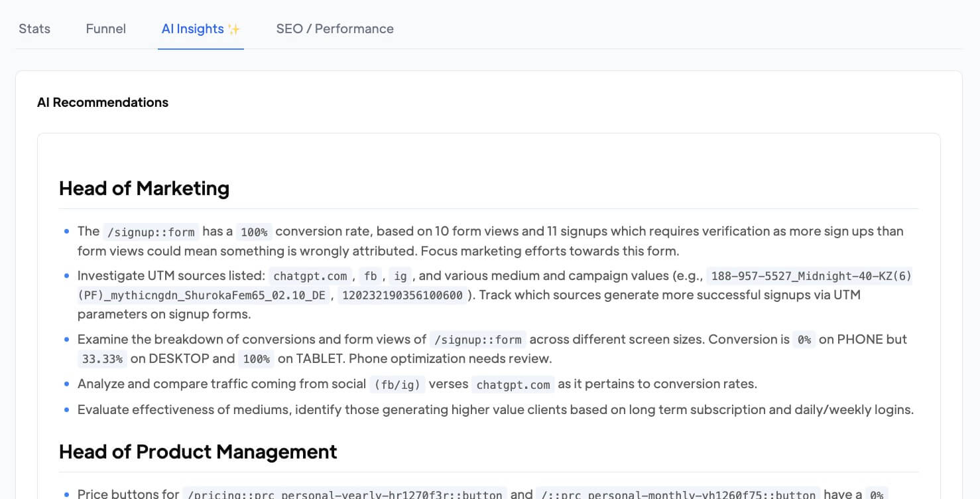The image size is (980, 499).
Task: Click the /signup::form tag in screen sizes bullet
Action: click(478, 339)
